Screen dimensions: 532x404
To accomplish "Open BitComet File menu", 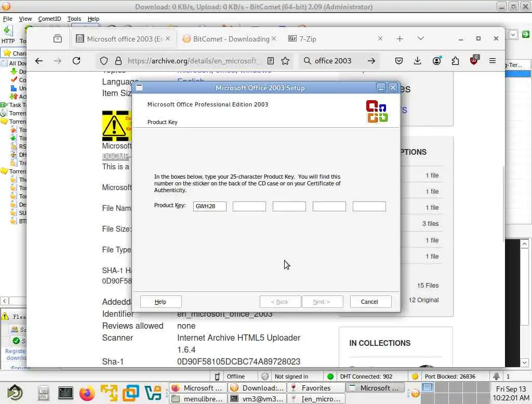I will click(7, 19).
